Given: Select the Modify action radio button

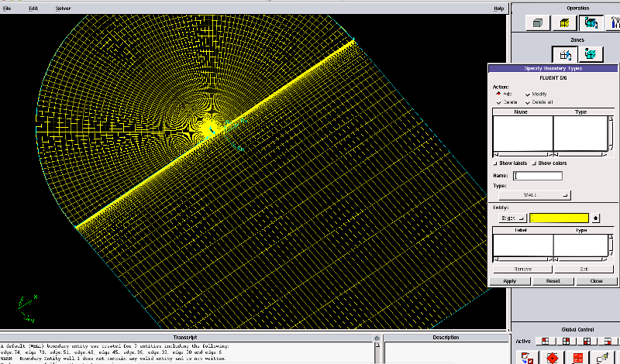Looking at the screenshot, I should click(528, 94).
